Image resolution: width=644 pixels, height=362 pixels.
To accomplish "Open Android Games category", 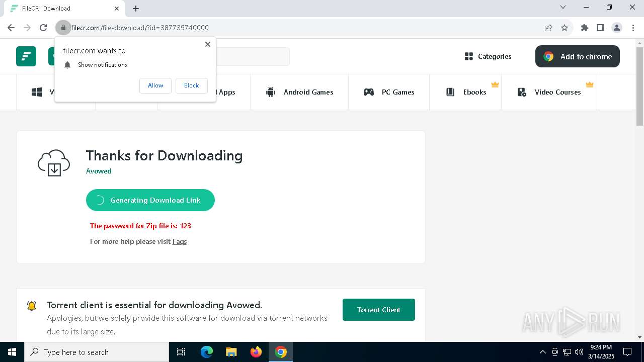I will pyautogui.click(x=299, y=92).
